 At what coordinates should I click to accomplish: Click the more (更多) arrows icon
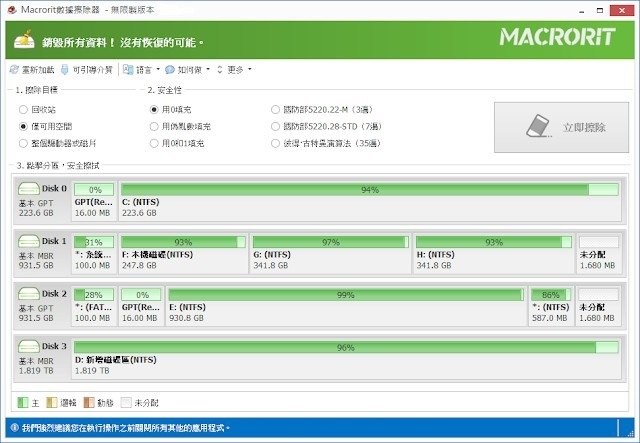[220, 70]
